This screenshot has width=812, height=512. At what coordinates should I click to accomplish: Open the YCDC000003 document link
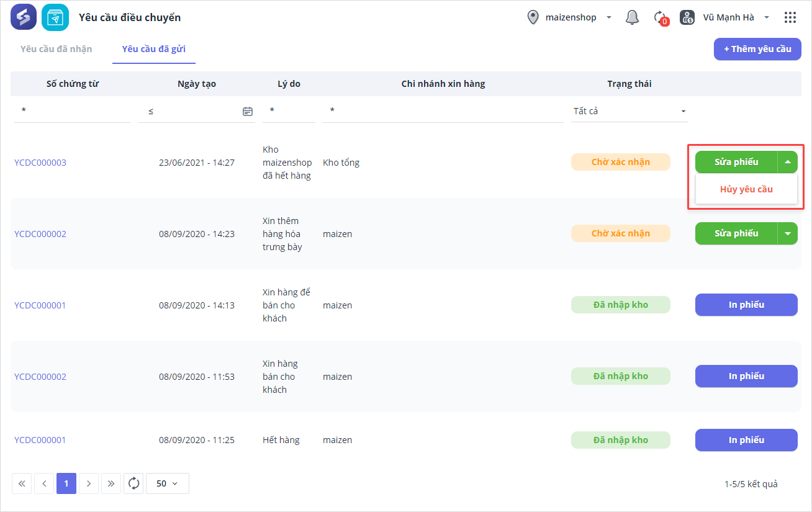pyautogui.click(x=40, y=163)
